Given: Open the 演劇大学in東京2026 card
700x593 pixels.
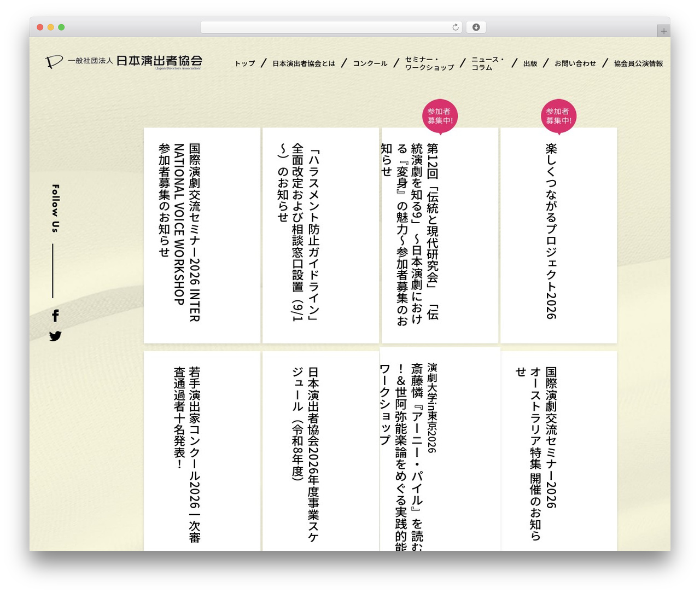Looking at the screenshot, I should click(x=440, y=449).
